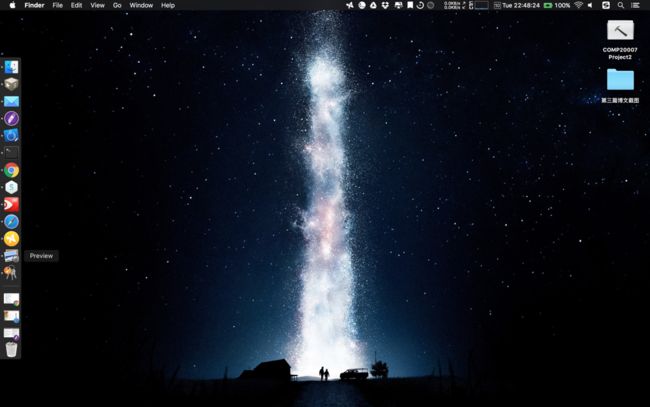Launch the cardboard box app in Dock
The width and height of the screenshot is (650, 407).
[x=11, y=84]
